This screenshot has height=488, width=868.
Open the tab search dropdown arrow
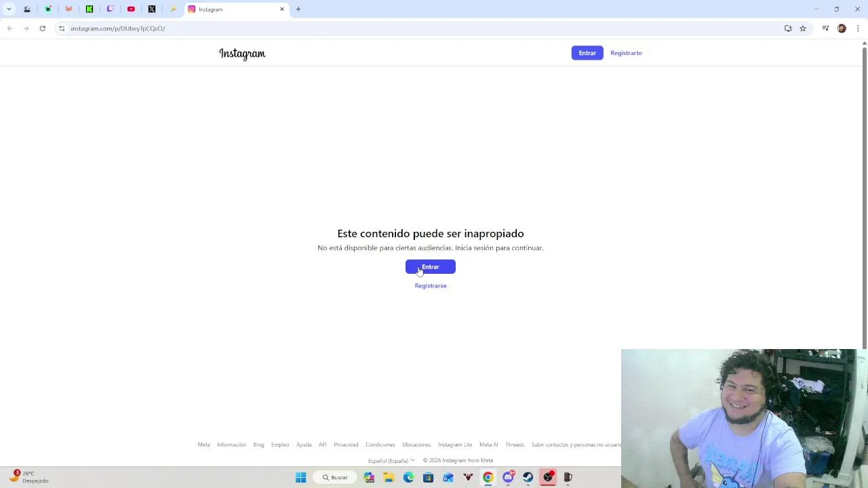(x=9, y=9)
